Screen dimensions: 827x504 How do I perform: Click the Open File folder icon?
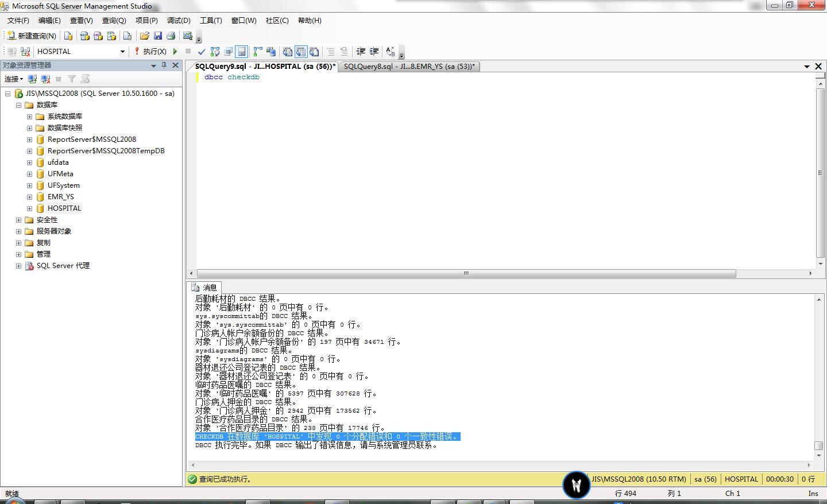144,36
